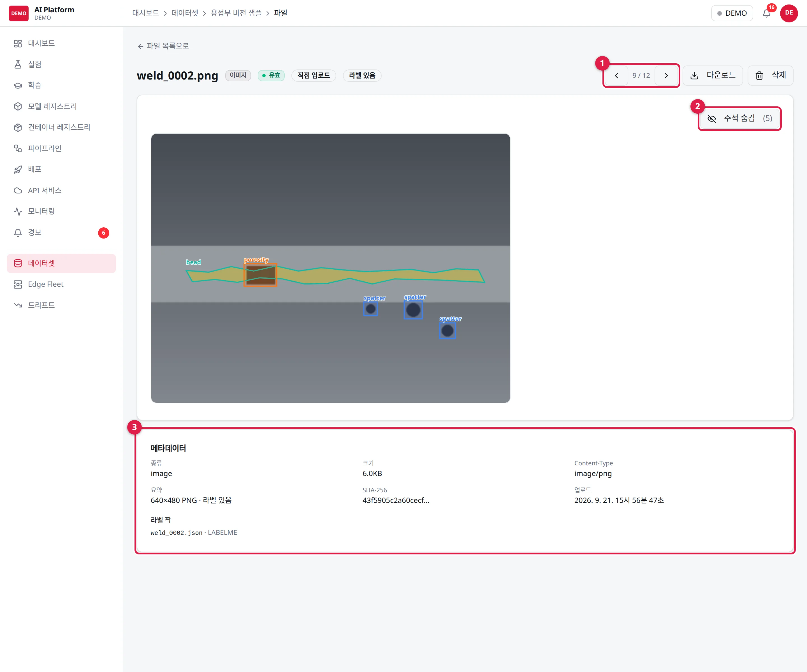Click the 라벨 있음 badge

(x=362, y=75)
